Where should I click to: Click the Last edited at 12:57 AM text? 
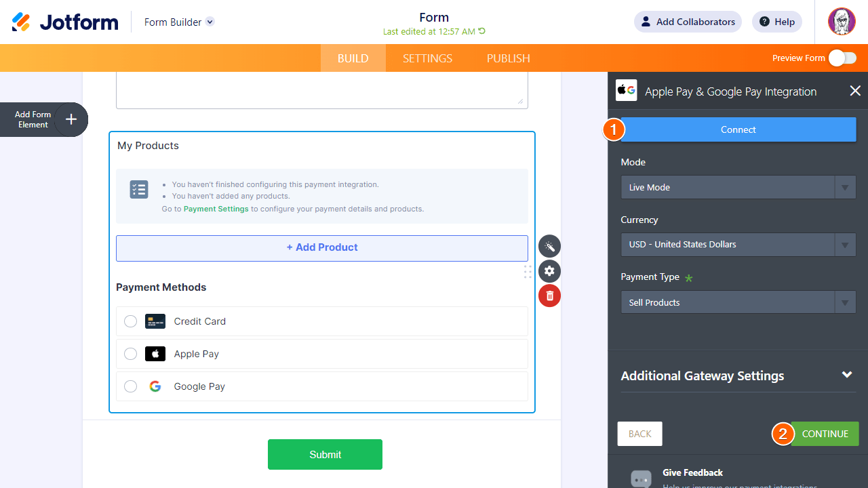coord(429,31)
